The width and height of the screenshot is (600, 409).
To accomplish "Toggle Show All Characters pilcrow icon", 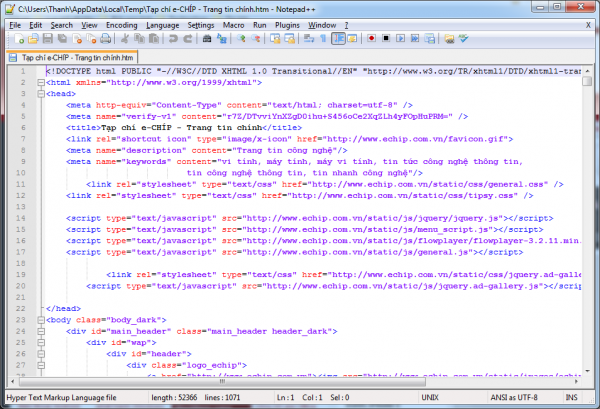I will [x=323, y=38].
